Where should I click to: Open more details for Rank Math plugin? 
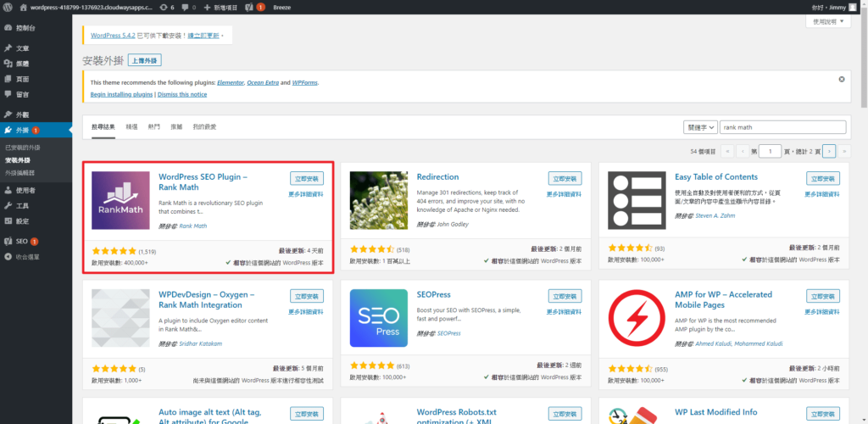(x=306, y=194)
